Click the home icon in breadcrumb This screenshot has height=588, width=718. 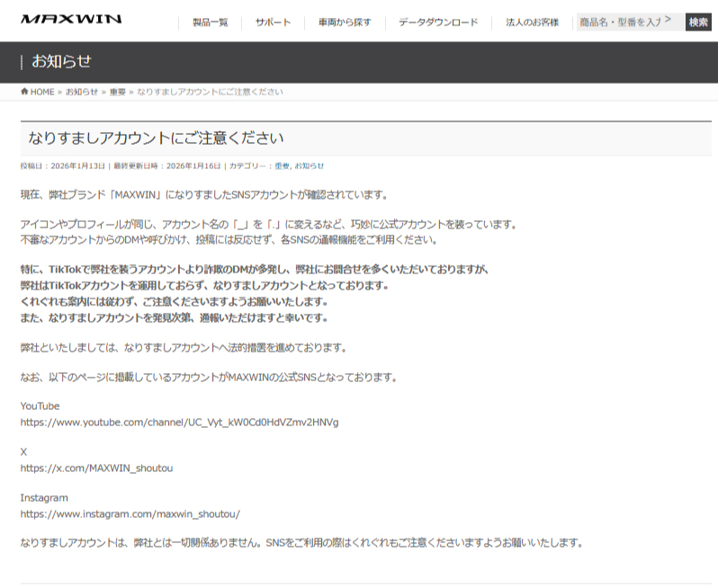pos(24,92)
